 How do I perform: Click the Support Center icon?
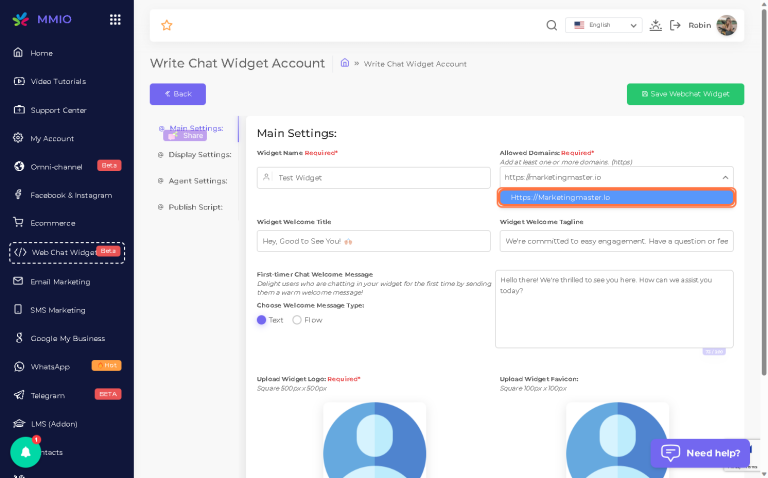19,110
